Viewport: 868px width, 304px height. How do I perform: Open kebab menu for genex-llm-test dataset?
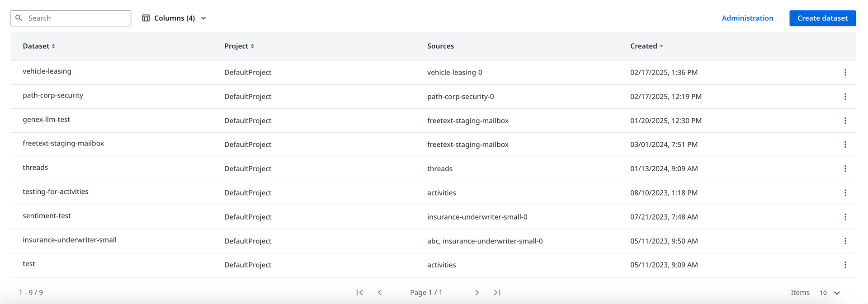click(845, 121)
